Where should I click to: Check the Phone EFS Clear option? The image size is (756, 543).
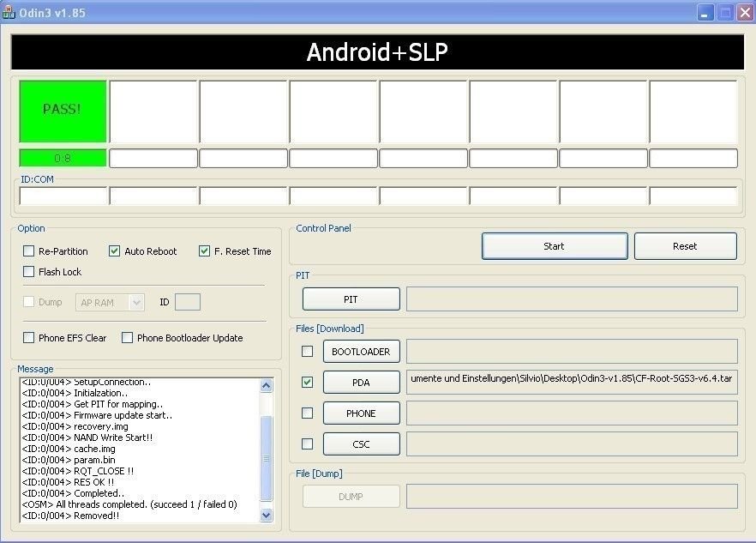click(29, 338)
